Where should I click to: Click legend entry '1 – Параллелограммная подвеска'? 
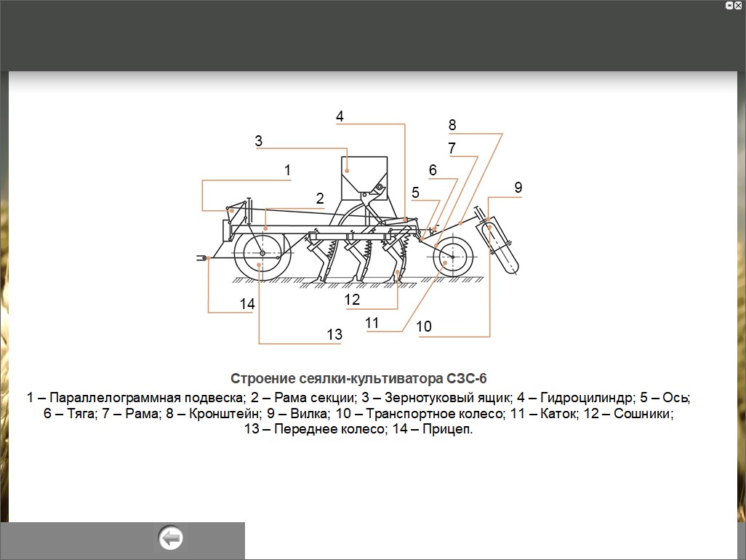(x=134, y=398)
